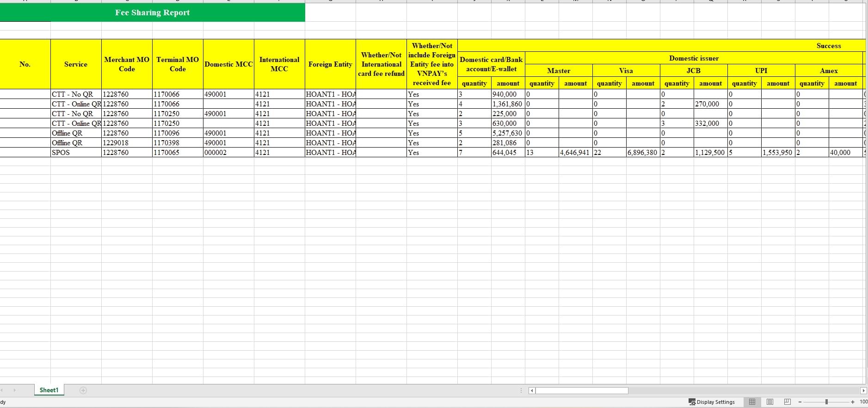Viewport: 868px width, 408px height.
Task: Click the zoom slider handle
Action: (x=826, y=402)
